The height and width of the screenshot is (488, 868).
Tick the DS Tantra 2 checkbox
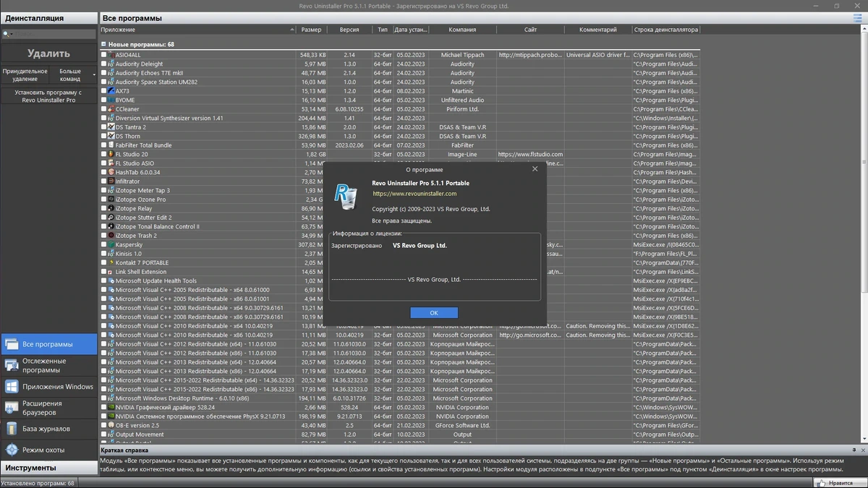click(x=103, y=127)
